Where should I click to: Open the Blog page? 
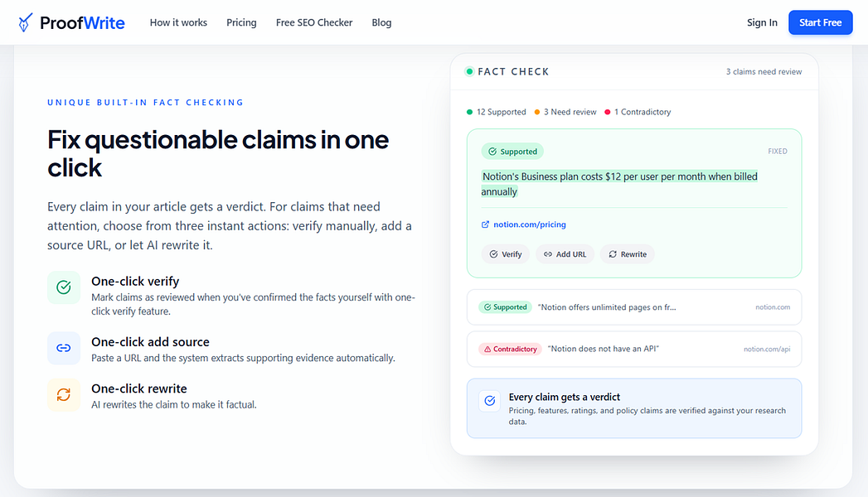tap(381, 22)
